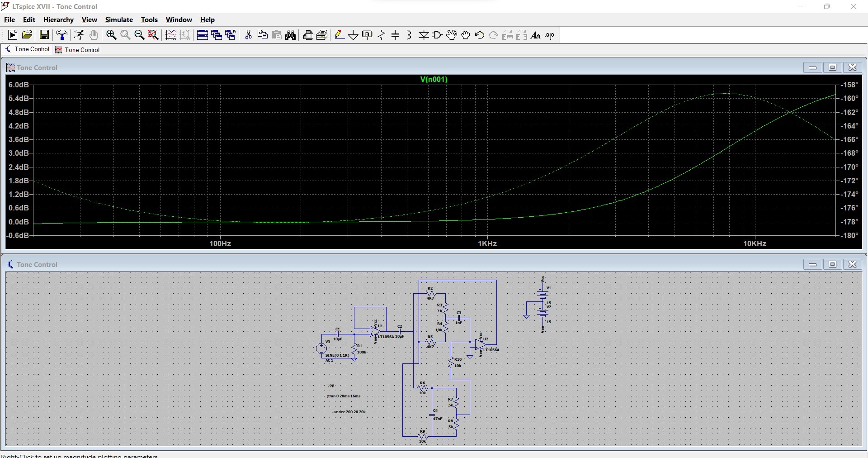Click the Print icon

(308, 35)
